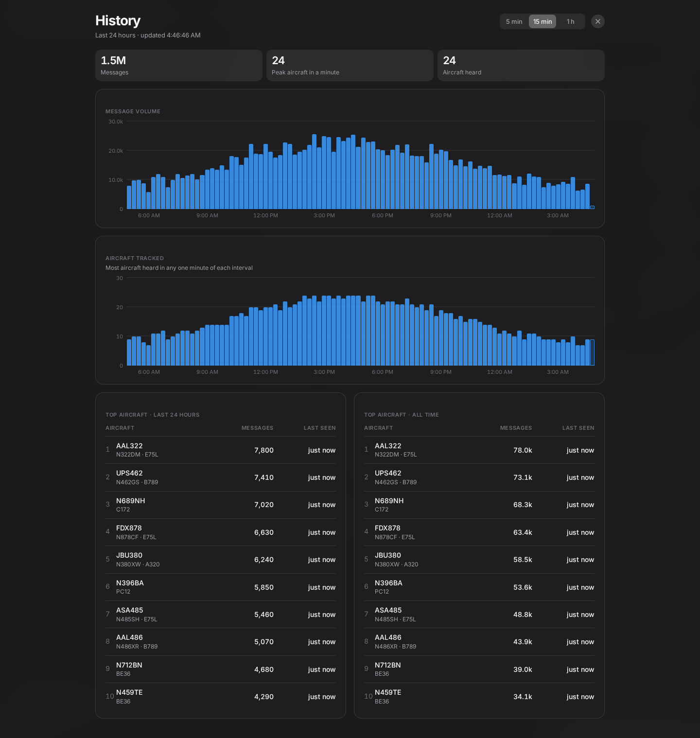Click the Aircraft heard summary card
700x738 pixels.
(x=521, y=65)
